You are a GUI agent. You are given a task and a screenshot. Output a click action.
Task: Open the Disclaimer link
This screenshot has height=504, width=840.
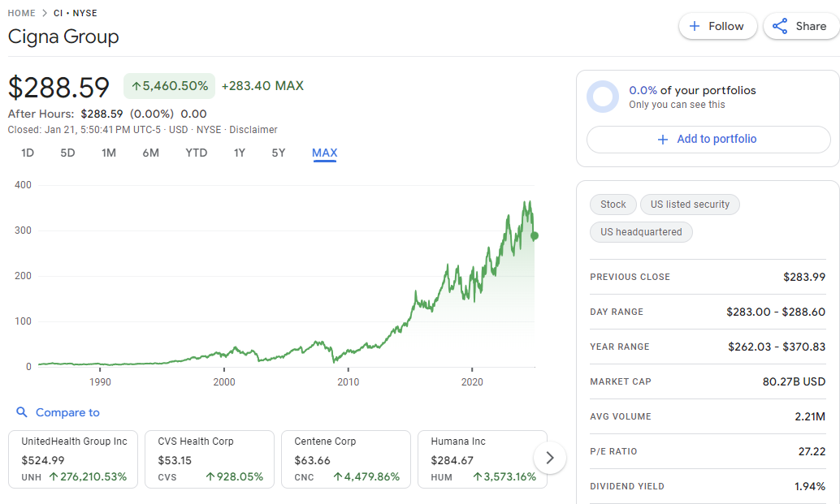253,130
